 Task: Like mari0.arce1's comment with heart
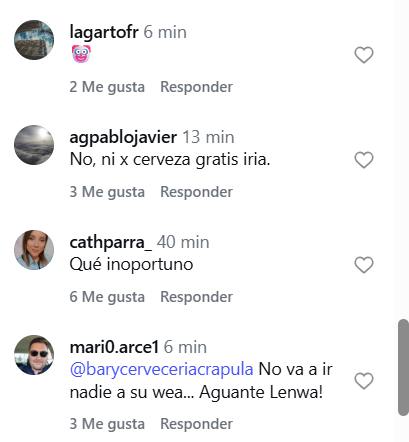(x=364, y=381)
